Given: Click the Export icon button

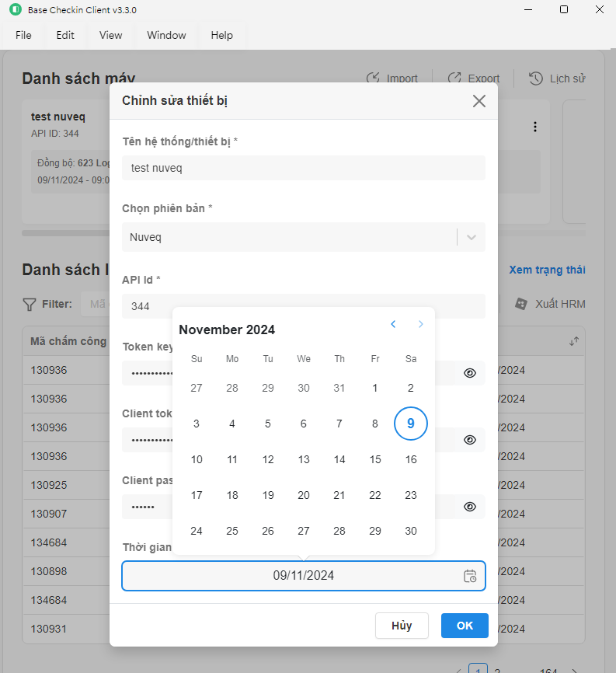Looking at the screenshot, I should (x=454, y=78).
